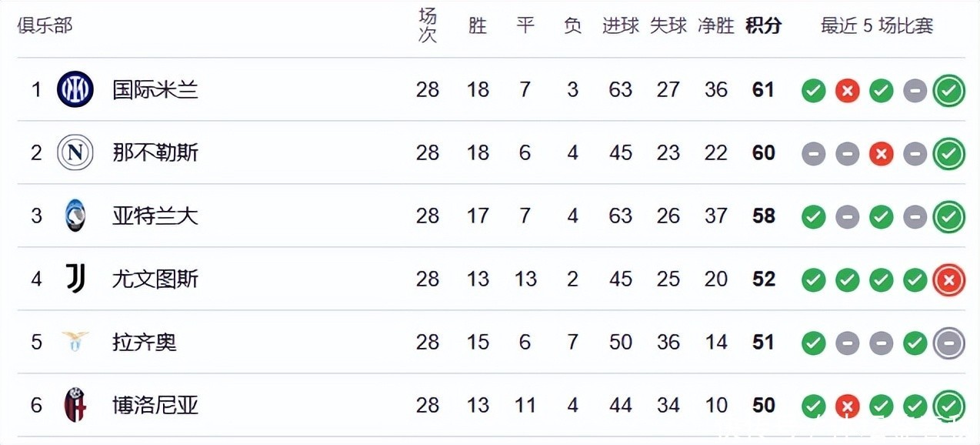The image size is (980, 445).
Task: Select the 博洛尼亚 team name
Action: pos(155,405)
